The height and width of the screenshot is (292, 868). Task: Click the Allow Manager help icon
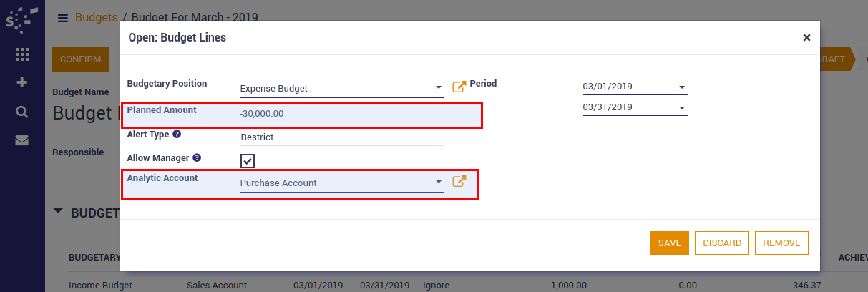click(197, 157)
